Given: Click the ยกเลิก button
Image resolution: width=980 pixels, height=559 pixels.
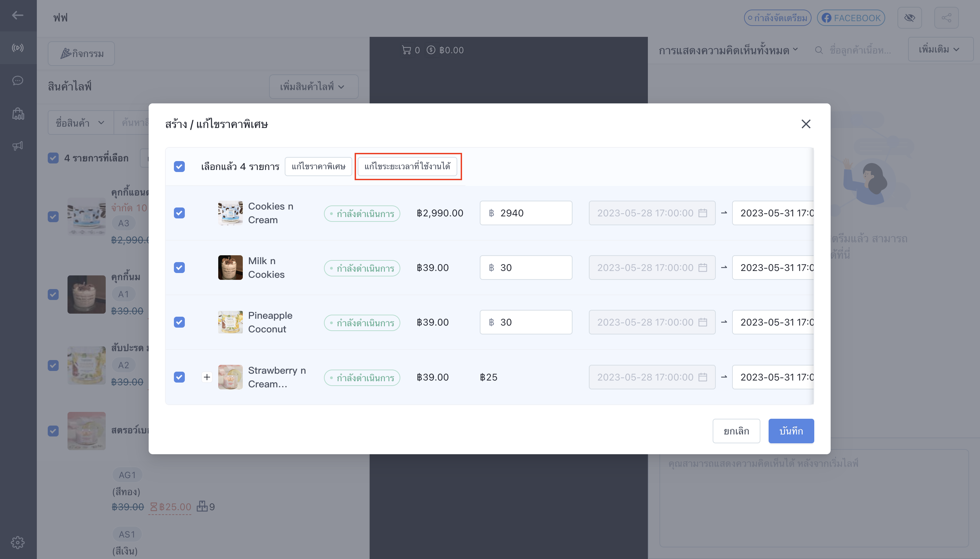Looking at the screenshot, I should [x=736, y=431].
